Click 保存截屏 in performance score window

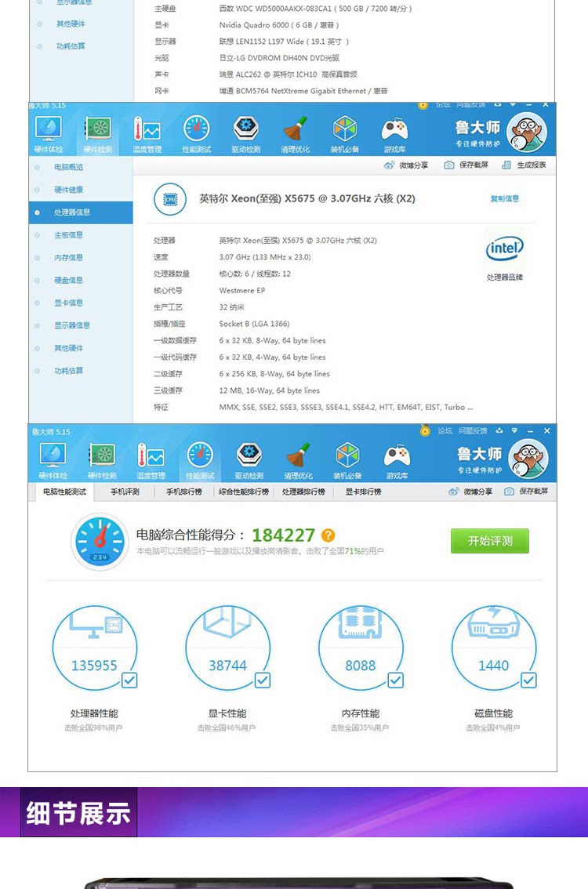[527, 492]
